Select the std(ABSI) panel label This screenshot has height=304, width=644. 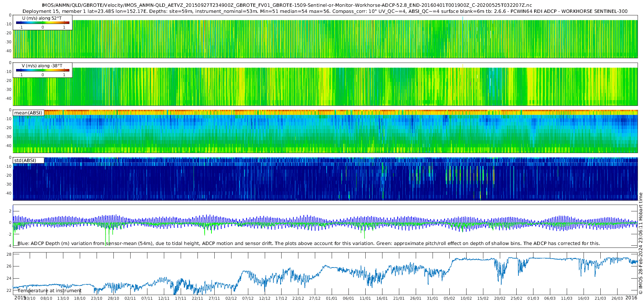[x=25, y=161]
